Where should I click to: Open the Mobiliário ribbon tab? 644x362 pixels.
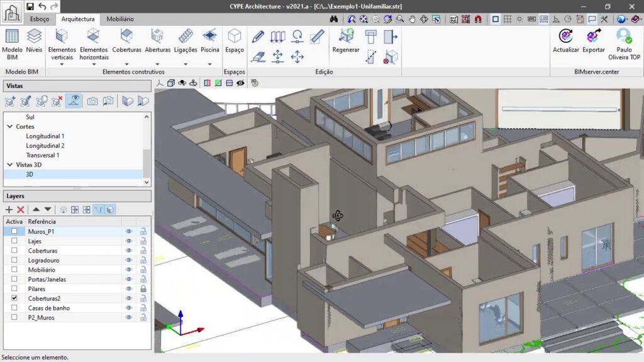[x=119, y=19]
